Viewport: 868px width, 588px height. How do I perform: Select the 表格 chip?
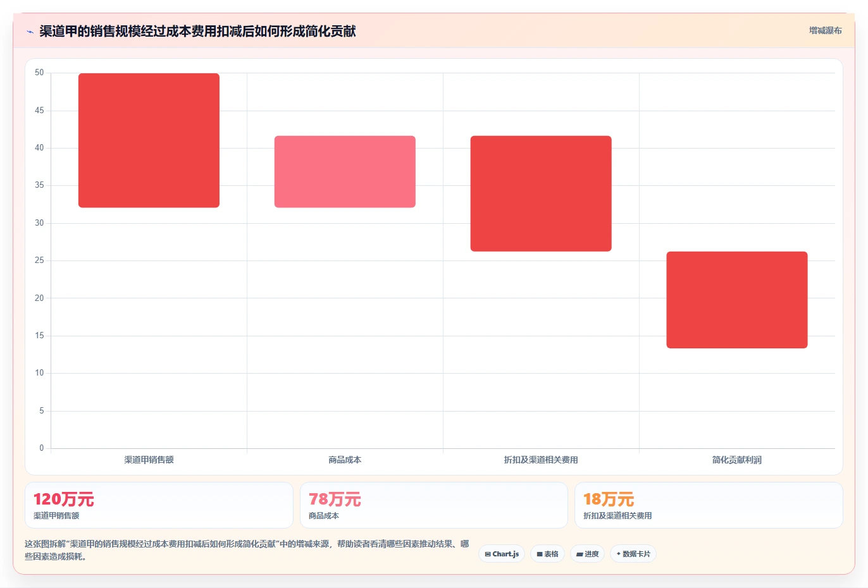coord(547,554)
